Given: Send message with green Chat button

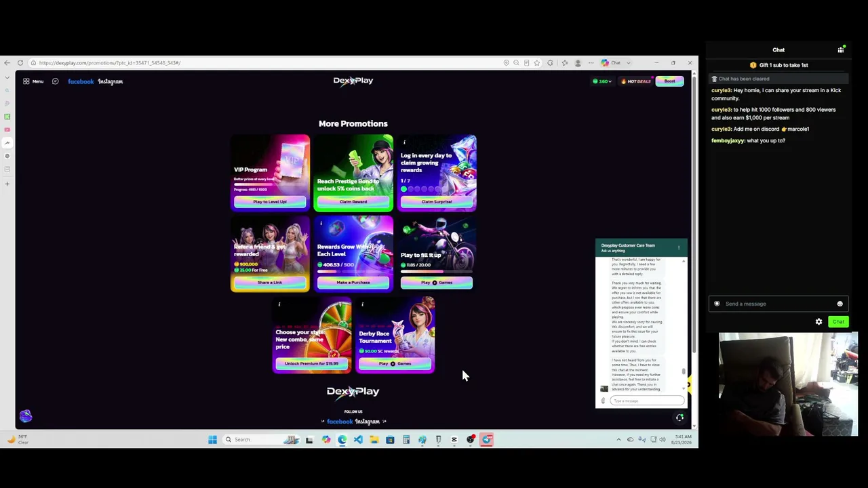Looking at the screenshot, I should pyautogui.click(x=838, y=322).
